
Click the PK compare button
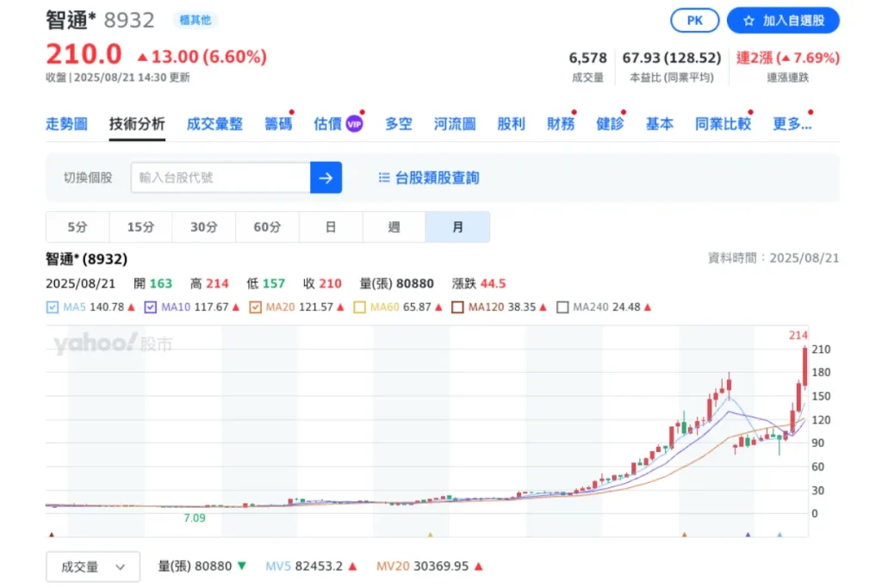click(694, 21)
